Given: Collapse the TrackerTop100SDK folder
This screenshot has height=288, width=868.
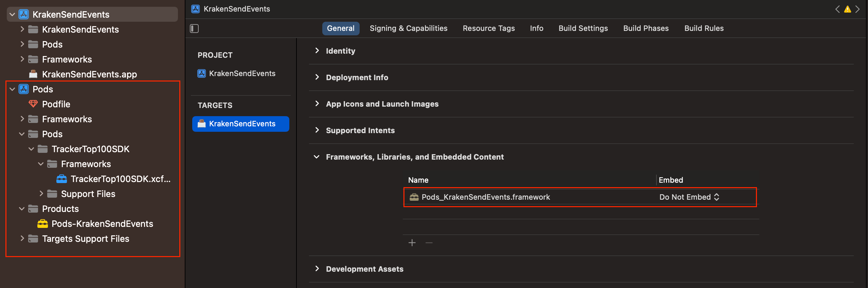Looking at the screenshot, I should tap(31, 149).
